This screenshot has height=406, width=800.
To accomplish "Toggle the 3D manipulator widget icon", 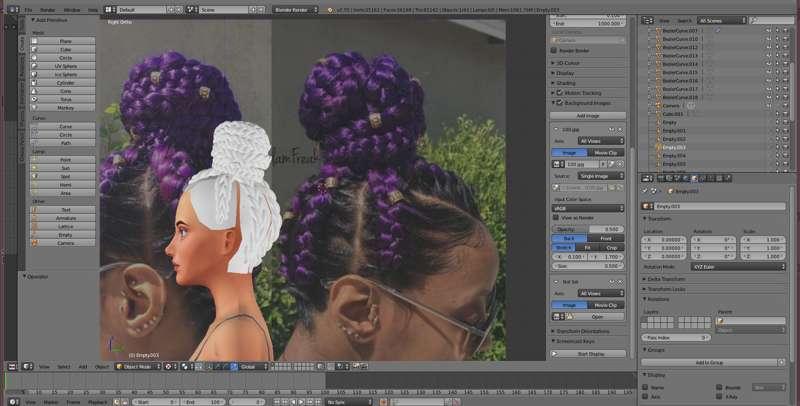I will click(208, 366).
